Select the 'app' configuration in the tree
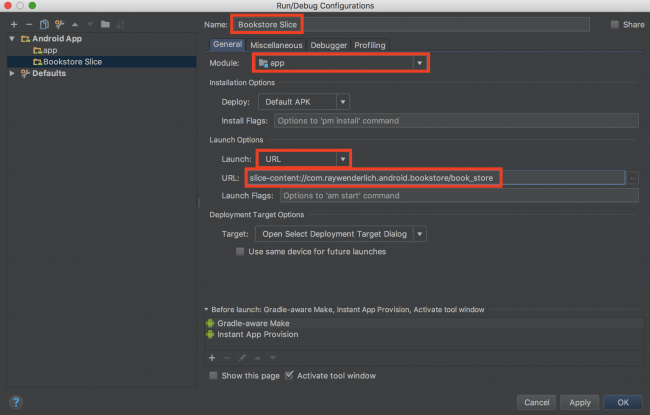 tap(48, 50)
